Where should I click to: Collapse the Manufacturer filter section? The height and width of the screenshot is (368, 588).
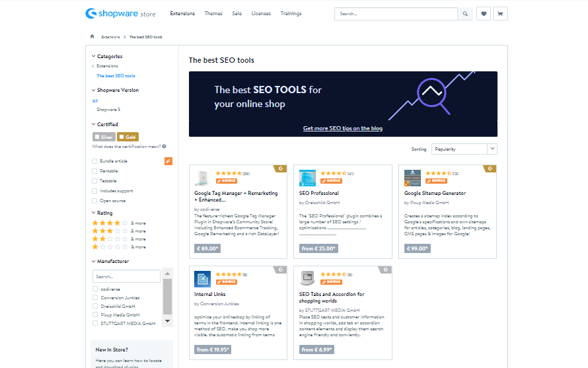(x=110, y=261)
